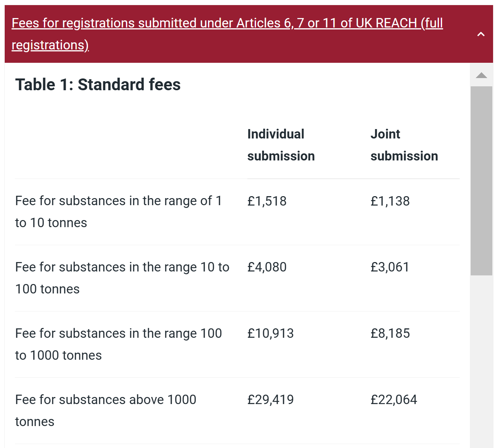This screenshot has width=497, height=448.
Task: Click the grey vertical scrollbar thumb
Action: [481, 180]
